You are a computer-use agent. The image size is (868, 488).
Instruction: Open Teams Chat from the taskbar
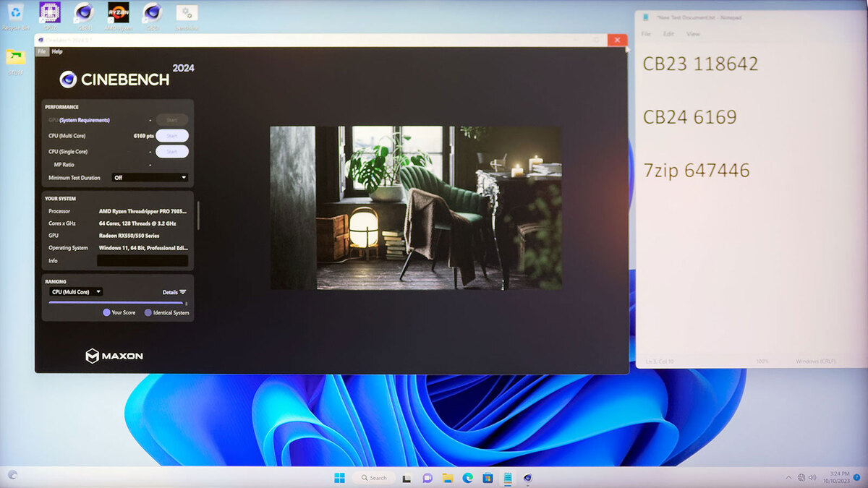pyautogui.click(x=427, y=478)
